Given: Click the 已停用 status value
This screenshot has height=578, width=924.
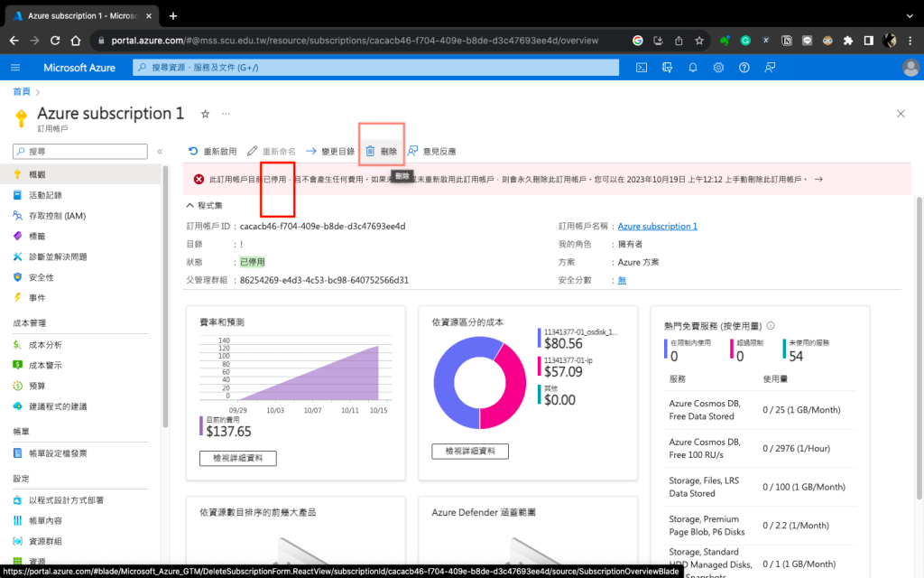Looking at the screenshot, I should (x=253, y=262).
